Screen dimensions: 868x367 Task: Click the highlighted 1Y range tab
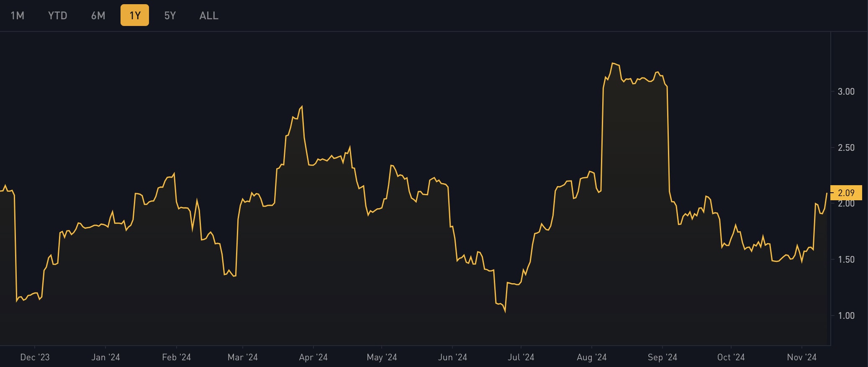(135, 16)
